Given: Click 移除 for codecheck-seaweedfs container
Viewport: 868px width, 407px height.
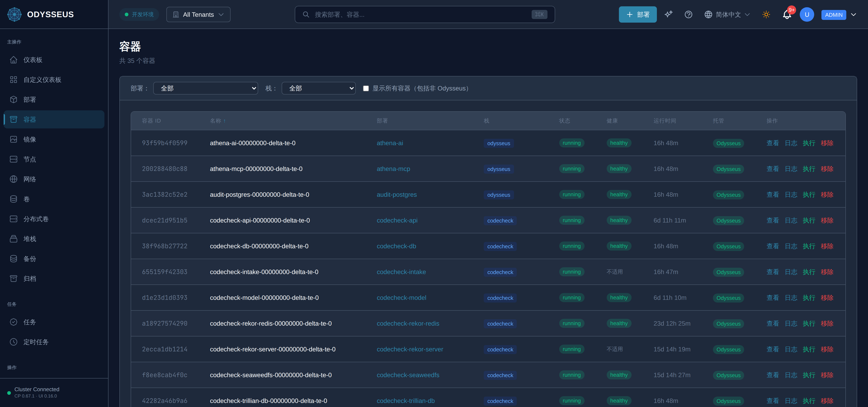Looking at the screenshot, I should click(827, 375).
